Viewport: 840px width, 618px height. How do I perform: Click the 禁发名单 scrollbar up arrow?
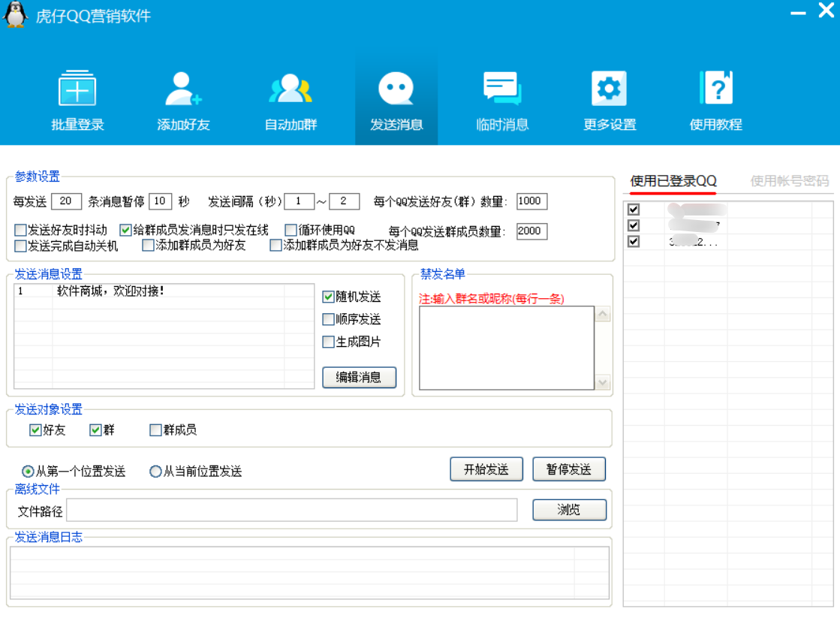[x=603, y=315]
